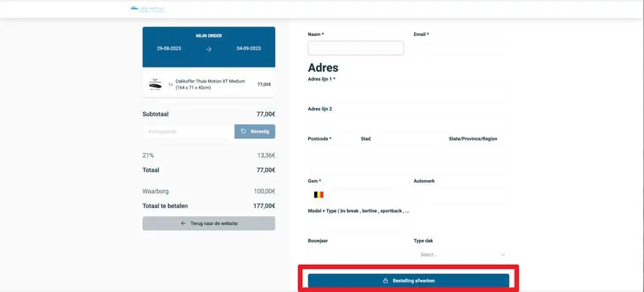The width and height of the screenshot is (644, 292).
Task: Click the Dakkoffer Thule Motion XT Medium name
Action: (211, 84)
